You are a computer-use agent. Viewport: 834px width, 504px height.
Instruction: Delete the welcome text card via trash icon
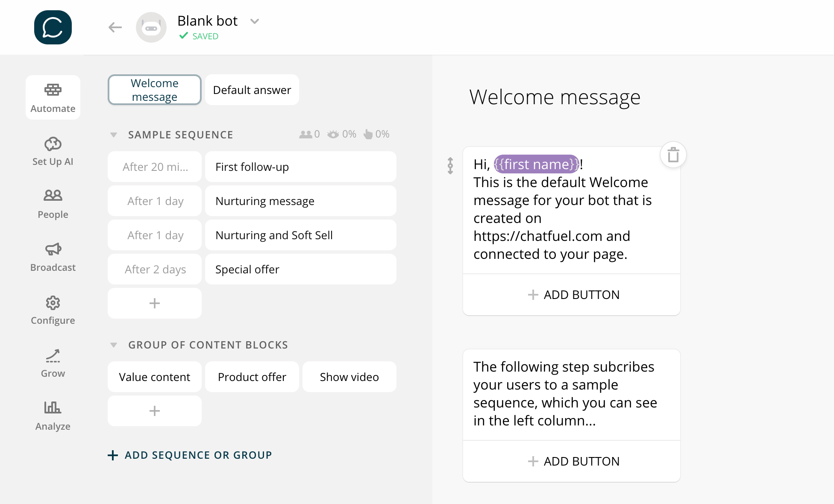[673, 155]
